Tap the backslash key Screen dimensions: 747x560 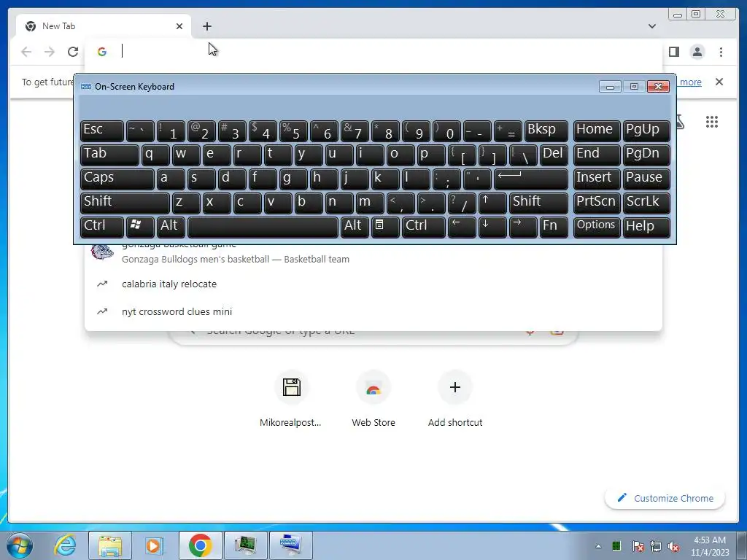tap(523, 155)
